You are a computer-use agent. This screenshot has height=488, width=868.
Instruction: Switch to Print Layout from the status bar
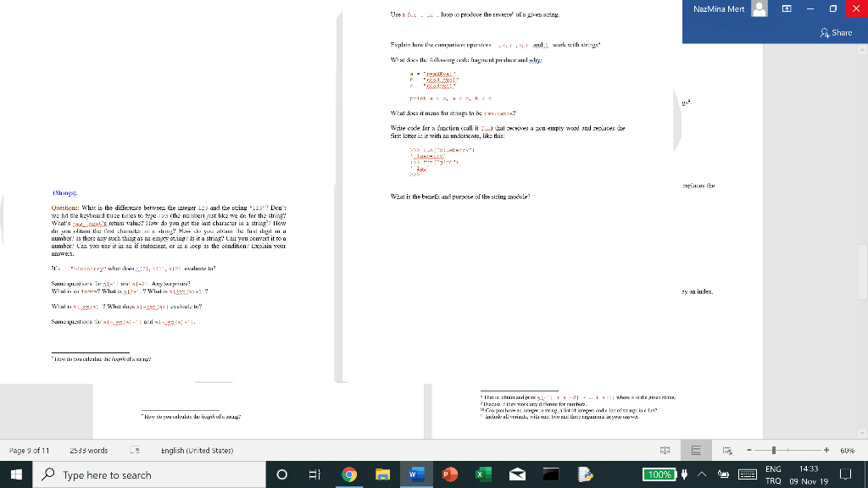coord(696,450)
